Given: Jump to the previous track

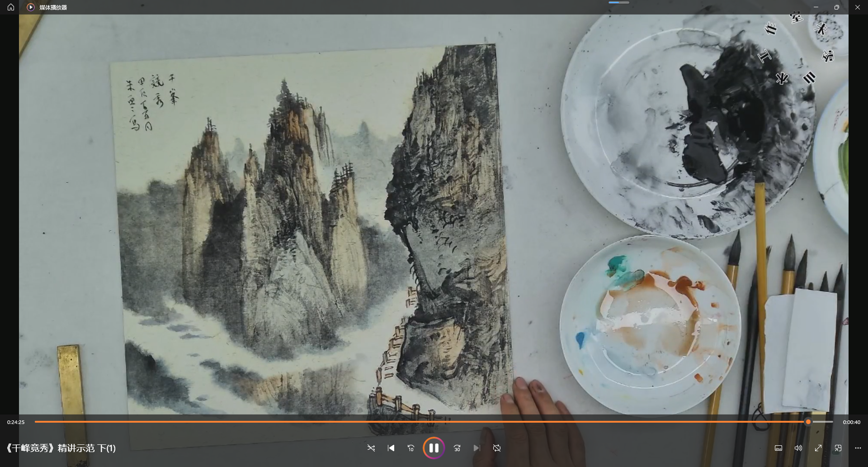Looking at the screenshot, I should [x=391, y=448].
